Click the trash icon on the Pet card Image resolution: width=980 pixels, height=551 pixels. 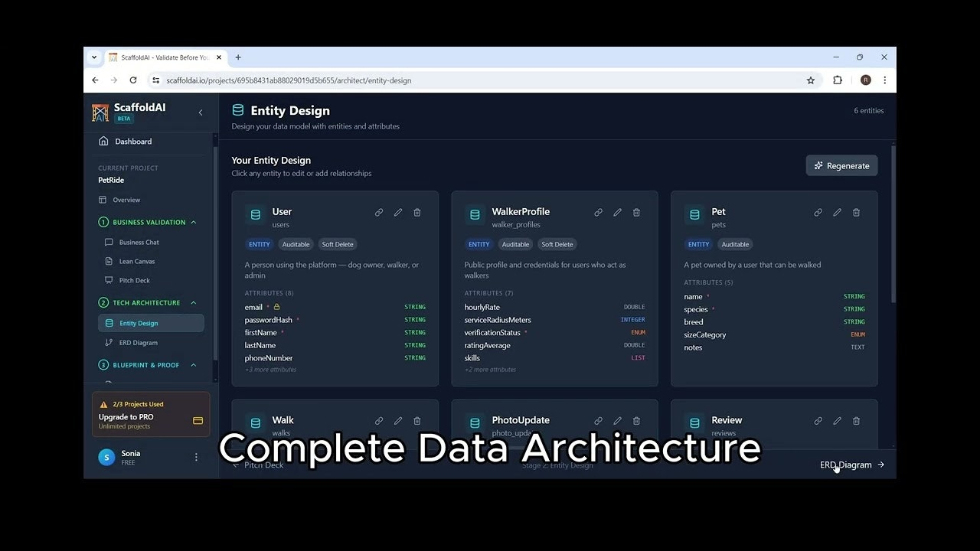pyautogui.click(x=856, y=213)
